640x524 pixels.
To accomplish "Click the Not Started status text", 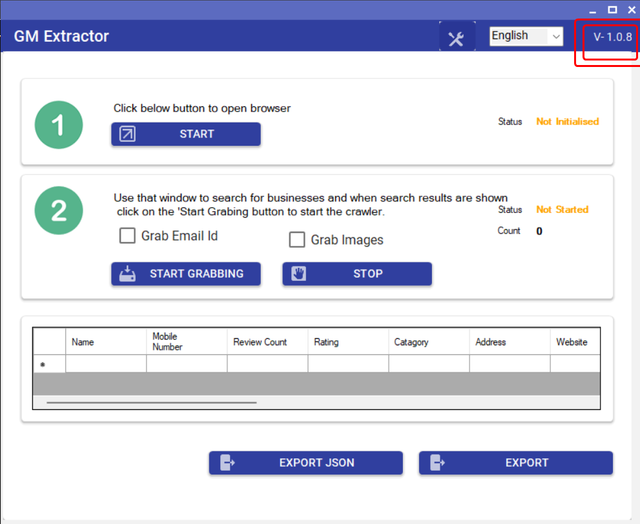I will [562, 209].
